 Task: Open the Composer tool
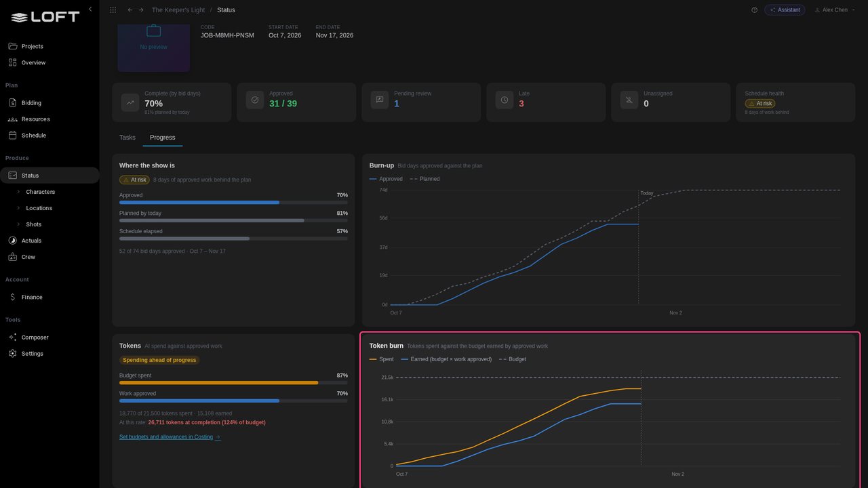click(50, 338)
